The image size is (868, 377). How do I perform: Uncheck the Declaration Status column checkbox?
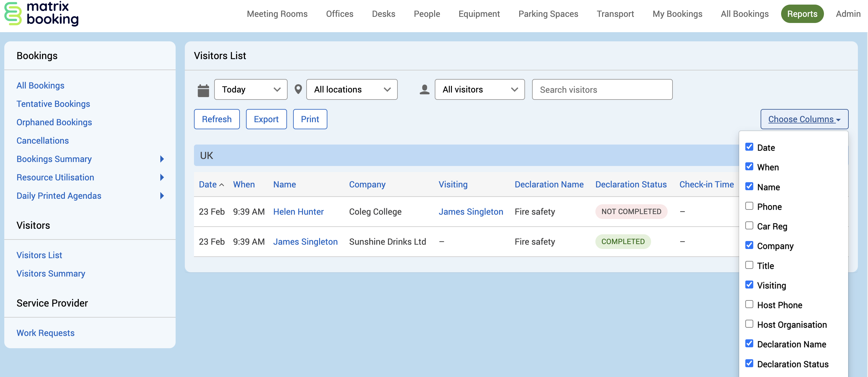click(749, 363)
